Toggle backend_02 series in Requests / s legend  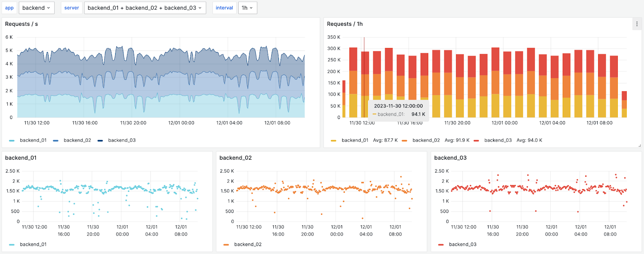[77, 140]
